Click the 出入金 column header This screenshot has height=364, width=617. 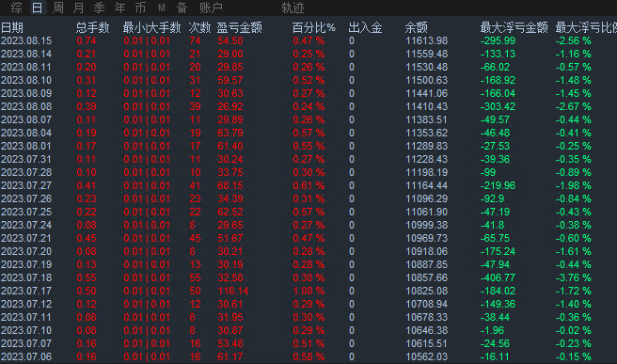tap(365, 27)
